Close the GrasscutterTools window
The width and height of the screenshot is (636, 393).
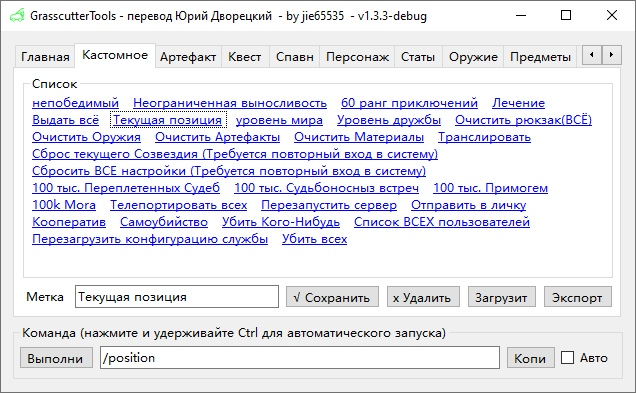tap(612, 16)
